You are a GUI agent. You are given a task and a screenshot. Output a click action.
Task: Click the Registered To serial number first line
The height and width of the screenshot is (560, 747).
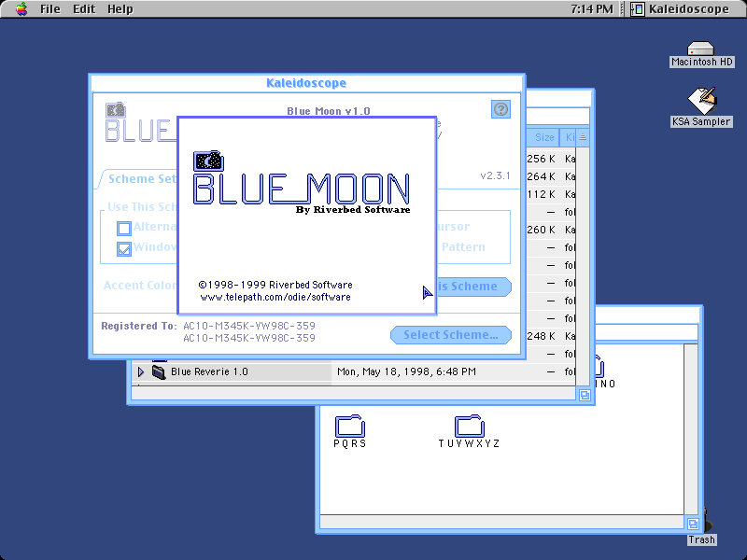coord(249,326)
